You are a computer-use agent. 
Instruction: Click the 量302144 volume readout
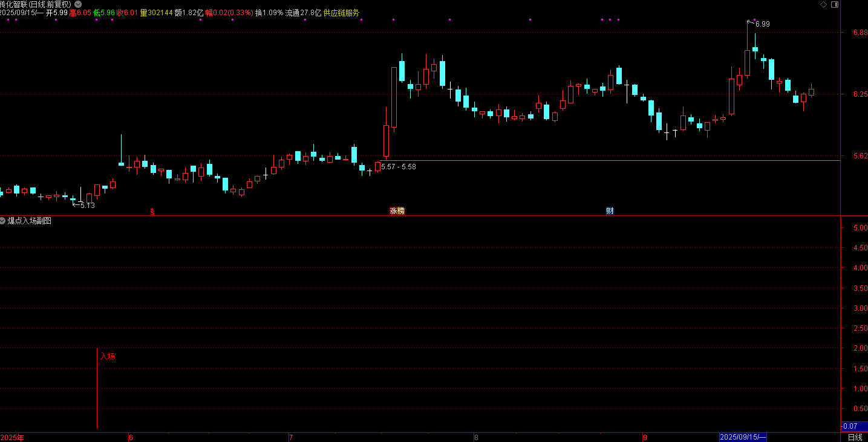[x=156, y=13]
